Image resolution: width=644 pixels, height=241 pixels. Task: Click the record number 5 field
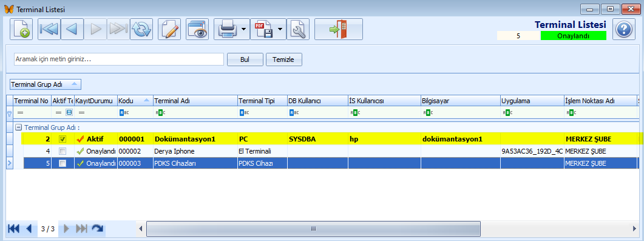tap(518, 36)
